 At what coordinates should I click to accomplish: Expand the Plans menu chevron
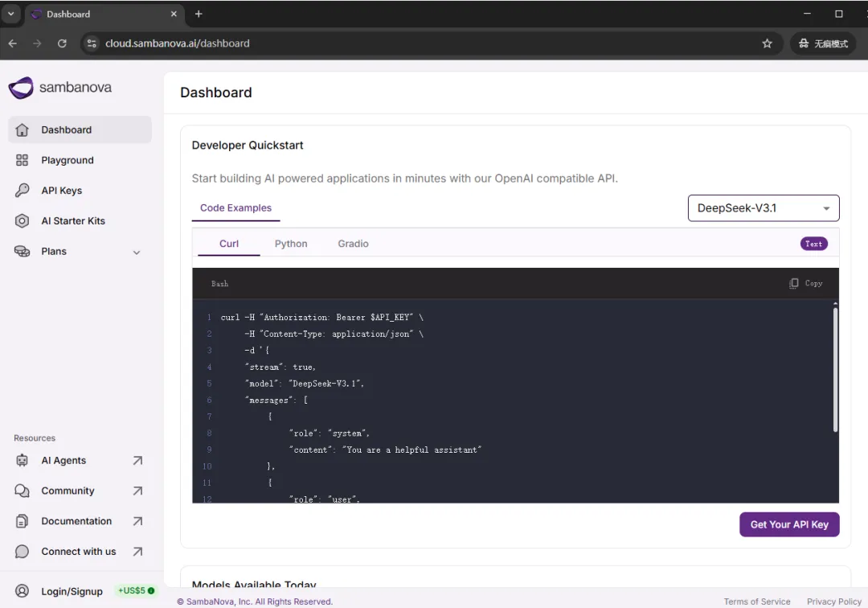click(x=137, y=253)
